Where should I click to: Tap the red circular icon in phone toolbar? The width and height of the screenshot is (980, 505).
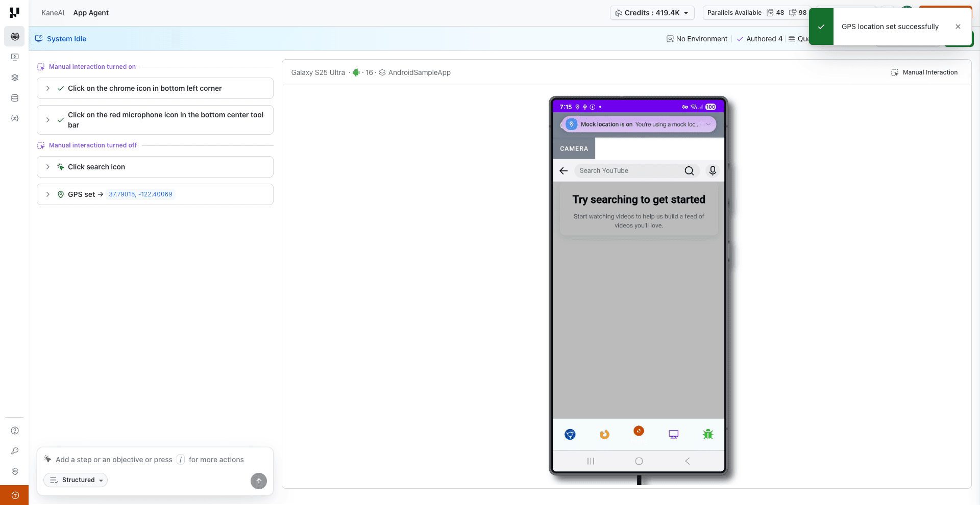tap(639, 431)
